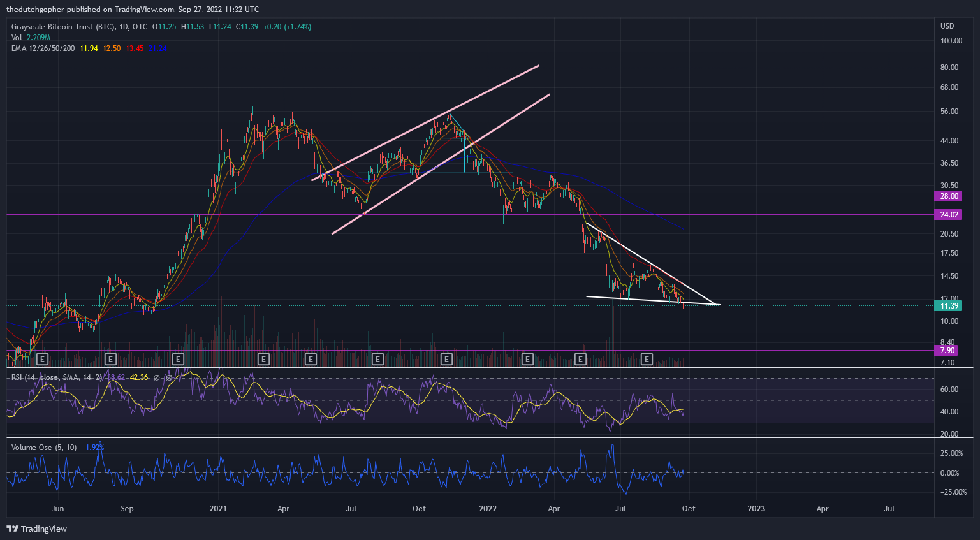980x540 pixels.
Task: Click the yellow RSI value 42.36
Action: [139, 377]
